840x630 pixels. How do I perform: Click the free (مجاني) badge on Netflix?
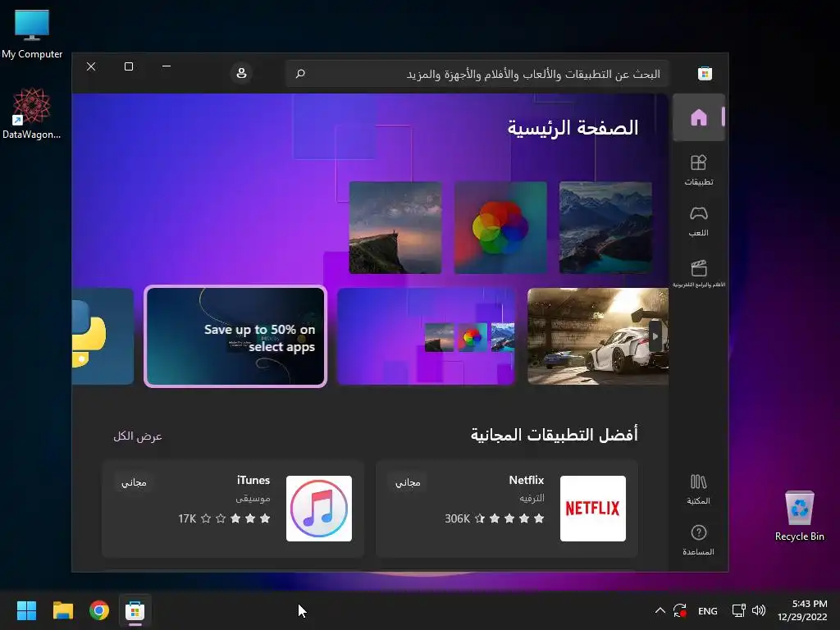click(408, 482)
